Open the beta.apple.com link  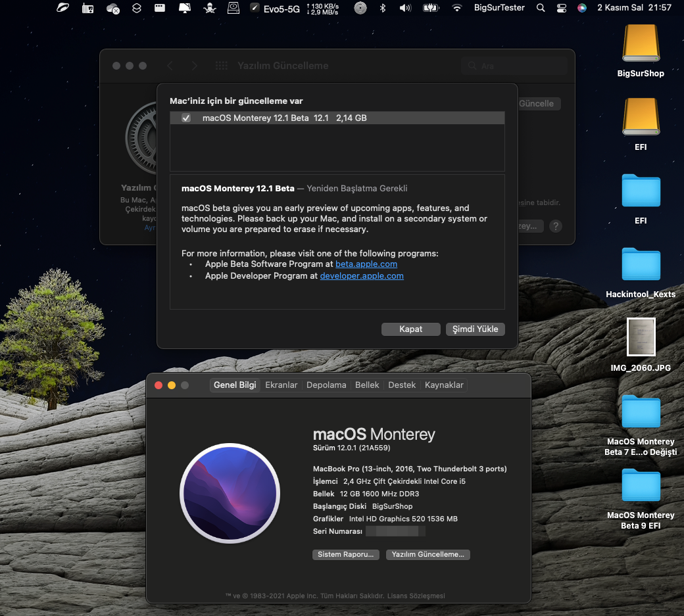[366, 264]
